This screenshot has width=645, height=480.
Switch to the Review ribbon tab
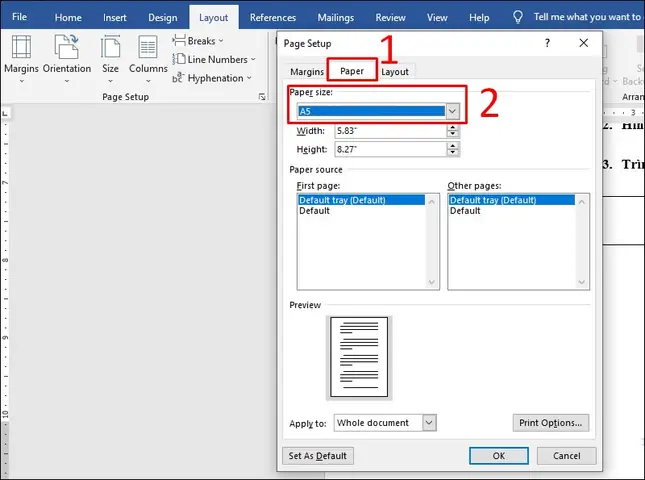pyautogui.click(x=390, y=17)
